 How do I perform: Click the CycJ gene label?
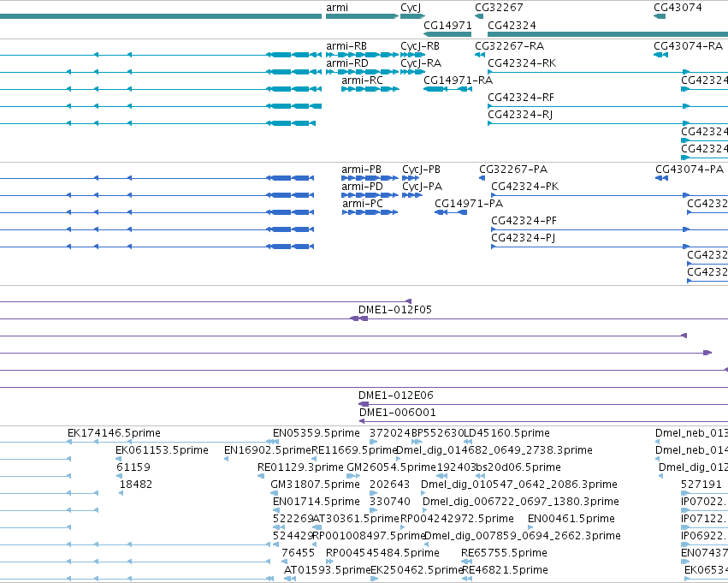(x=411, y=8)
